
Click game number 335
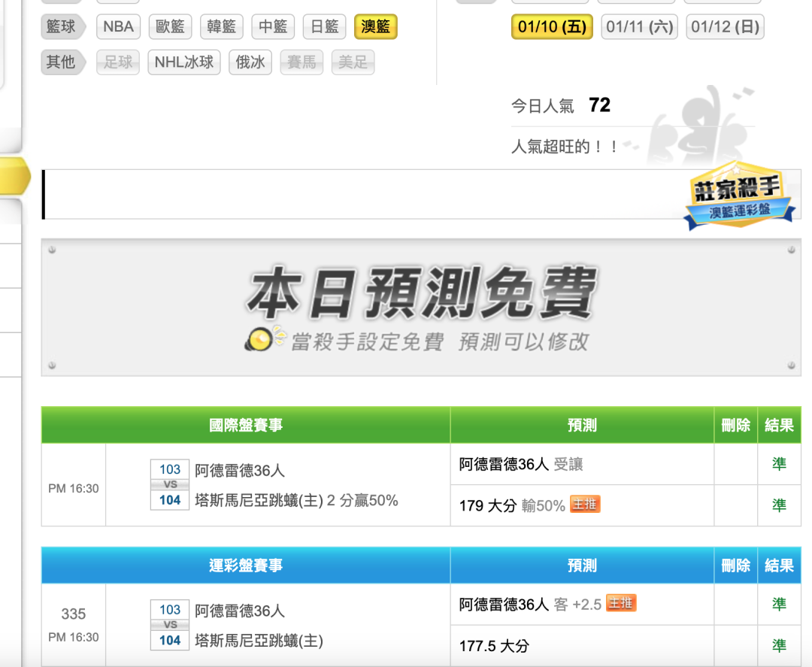[74, 614]
